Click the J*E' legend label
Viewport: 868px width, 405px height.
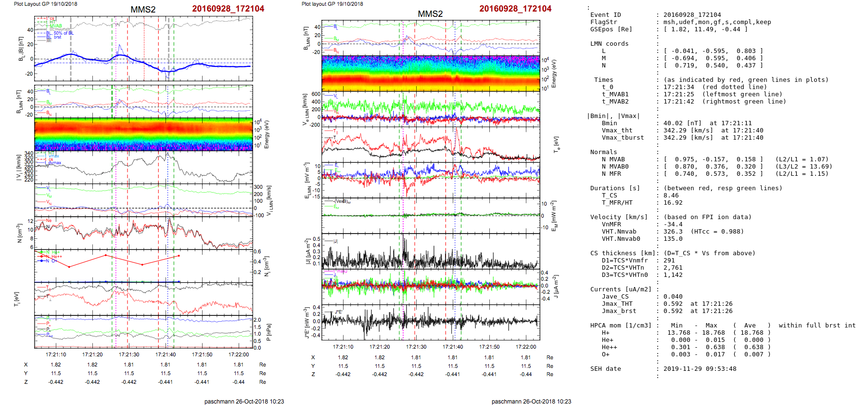[x=338, y=312]
